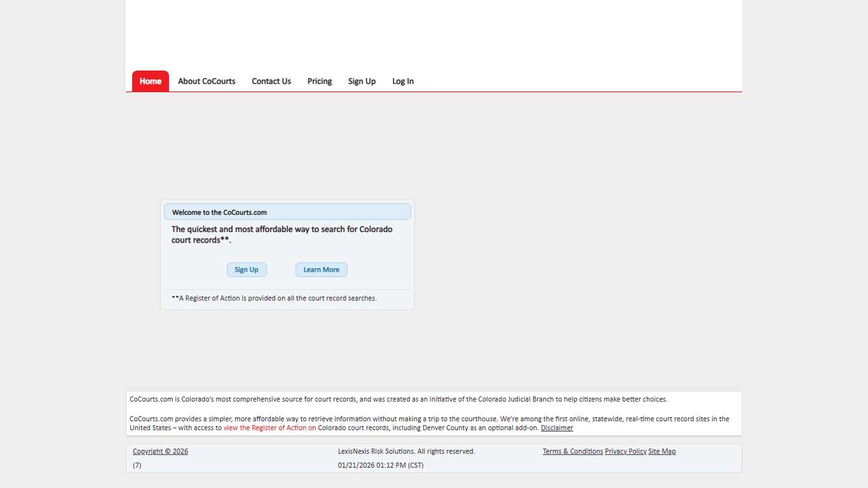Click the Copyright © 2026 link

(x=160, y=451)
